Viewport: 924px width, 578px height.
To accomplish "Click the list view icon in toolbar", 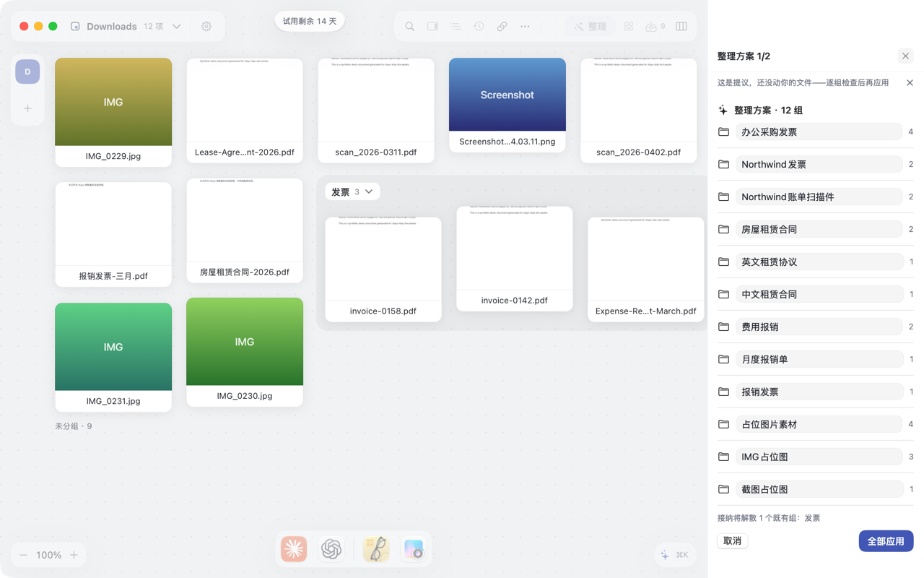I will pos(456,27).
